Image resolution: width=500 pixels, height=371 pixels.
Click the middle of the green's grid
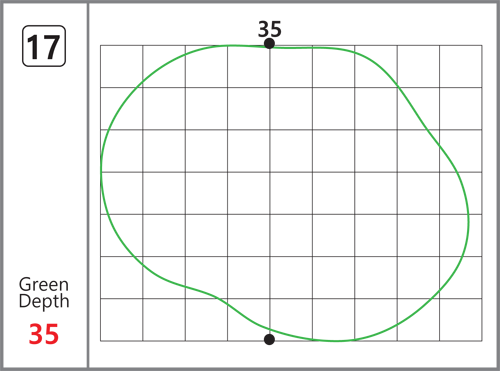[291, 193]
